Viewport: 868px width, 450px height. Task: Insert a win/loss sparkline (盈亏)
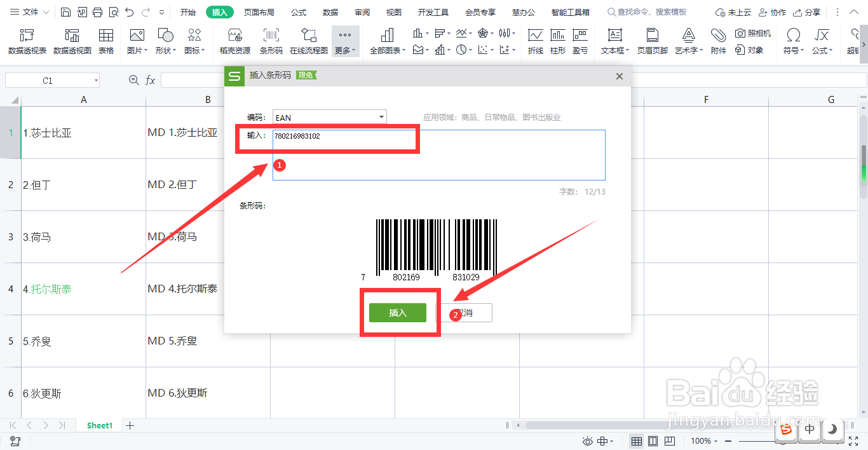[580, 41]
